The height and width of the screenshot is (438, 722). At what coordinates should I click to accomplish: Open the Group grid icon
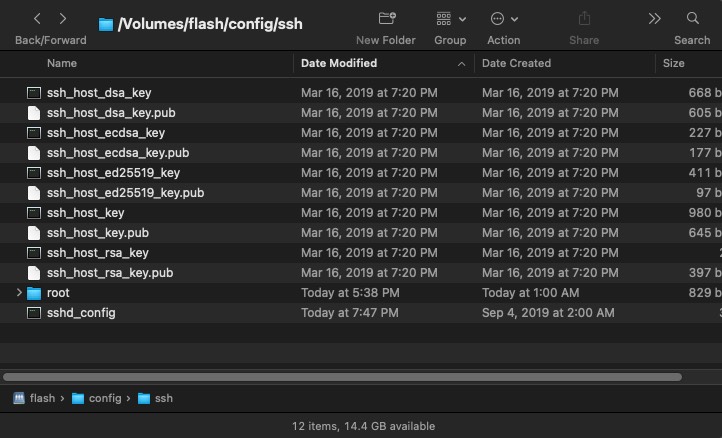pyautogui.click(x=443, y=18)
